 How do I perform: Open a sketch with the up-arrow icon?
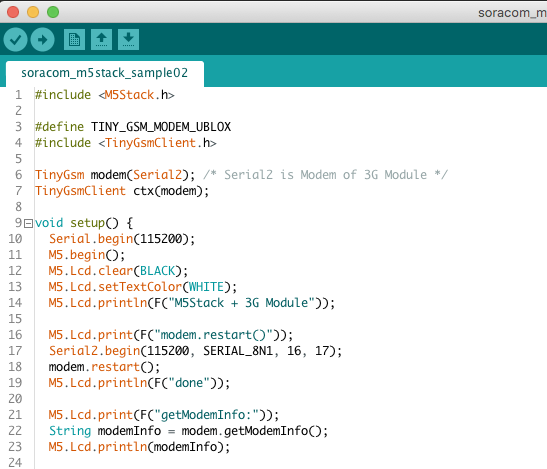coord(102,39)
